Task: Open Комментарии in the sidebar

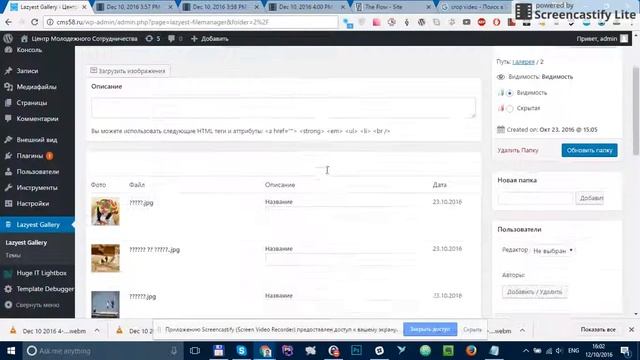Action: [37, 119]
